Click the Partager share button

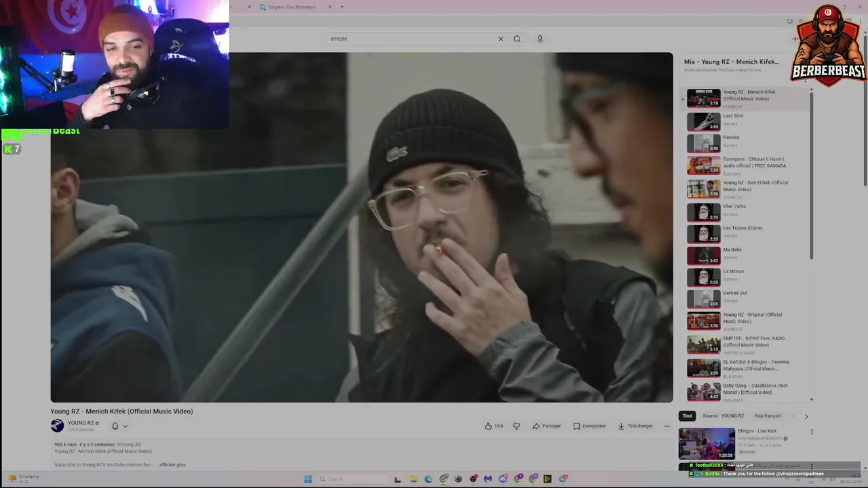(x=547, y=426)
